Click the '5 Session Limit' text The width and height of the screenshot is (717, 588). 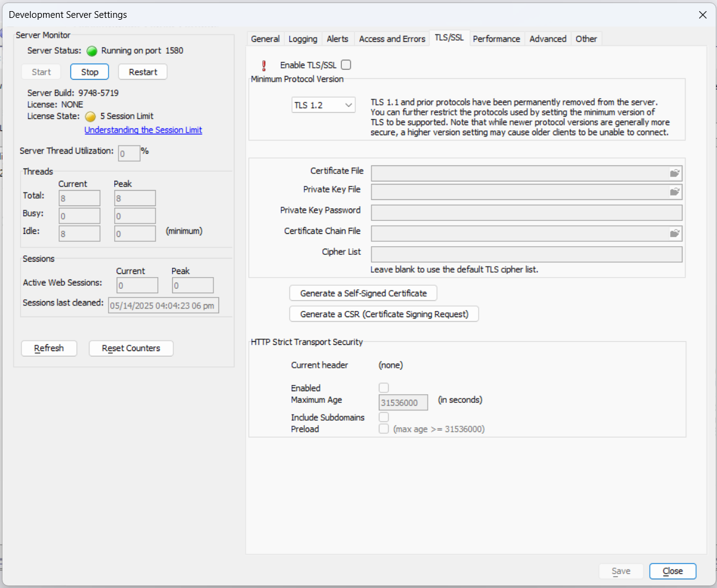click(126, 116)
